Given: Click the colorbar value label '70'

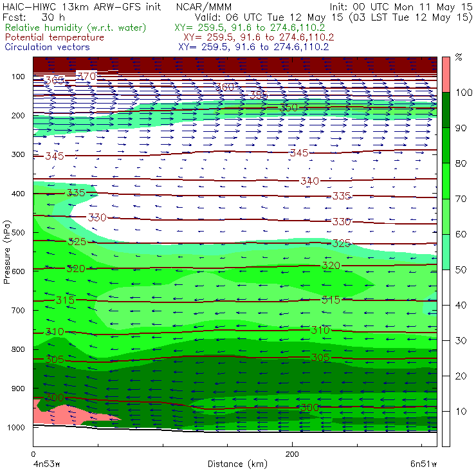Looking at the screenshot, I should coord(461,199).
